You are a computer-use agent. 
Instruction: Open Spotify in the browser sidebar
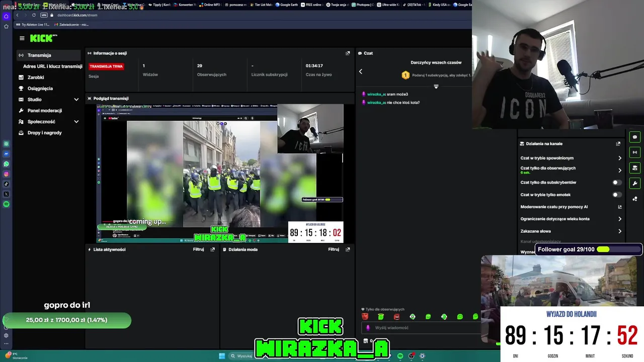pos(6,204)
